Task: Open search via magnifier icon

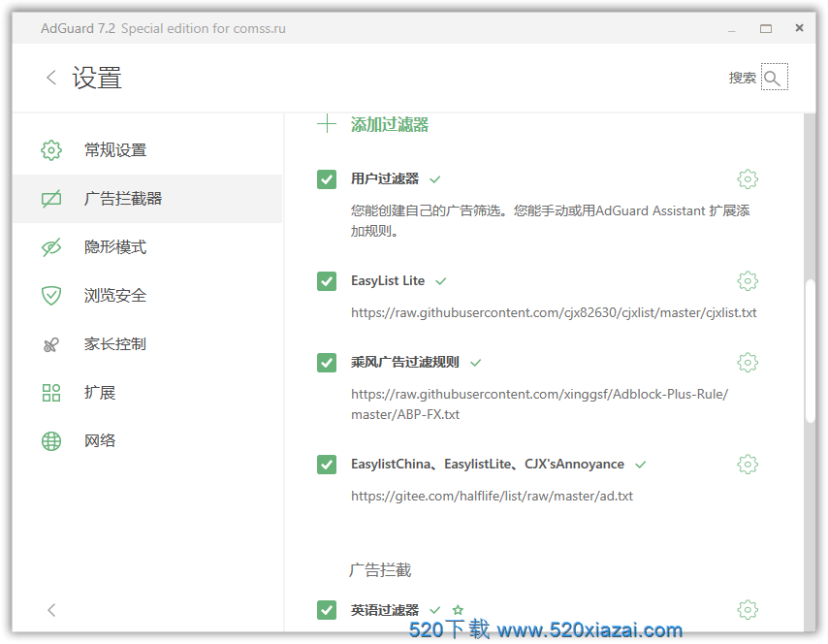Action: (x=774, y=78)
